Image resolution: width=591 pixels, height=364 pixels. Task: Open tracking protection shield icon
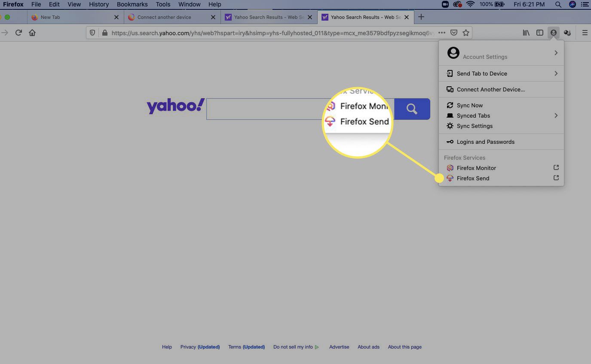tap(92, 33)
